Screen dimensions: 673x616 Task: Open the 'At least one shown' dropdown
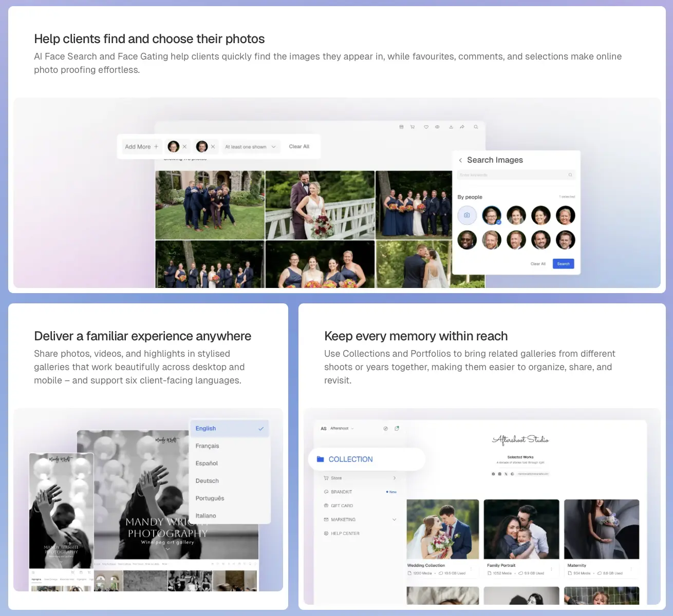pyautogui.click(x=251, y=147)
